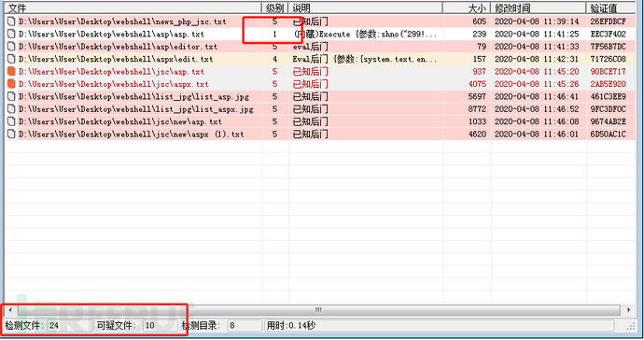Click the file icon beside asp\editor.txt
Viewport: 644px width, 340px height.
(x=11, y=47)
